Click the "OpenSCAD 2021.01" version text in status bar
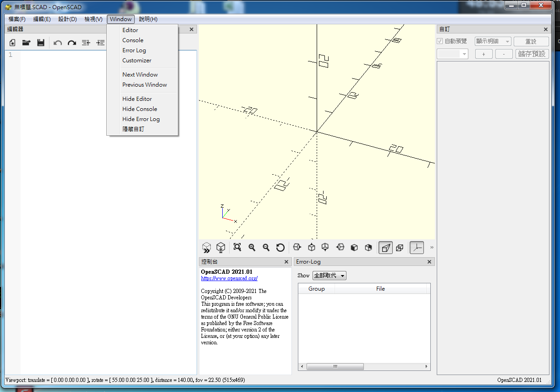This screenshot has height=392, width=560. [x=519, y=380]
